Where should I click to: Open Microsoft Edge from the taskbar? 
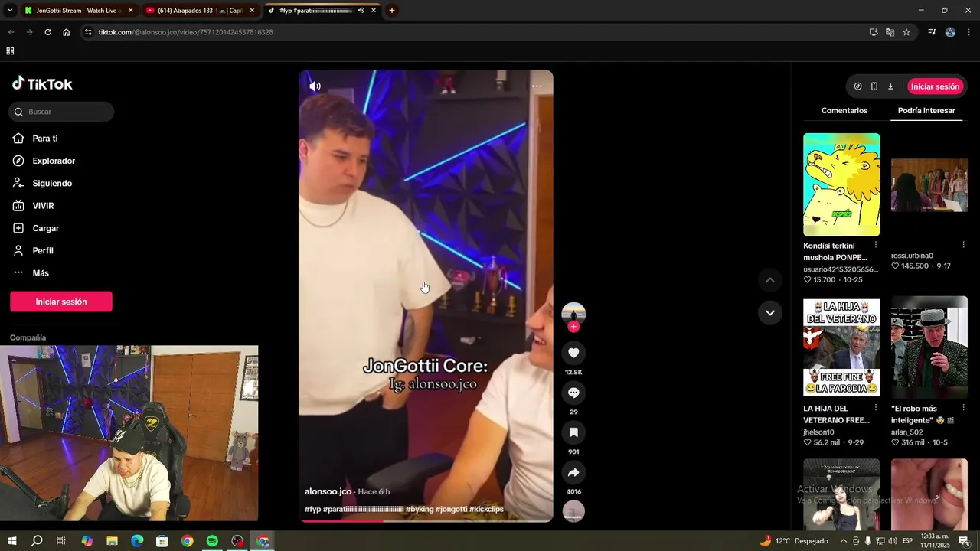click(x=137, y=541)
